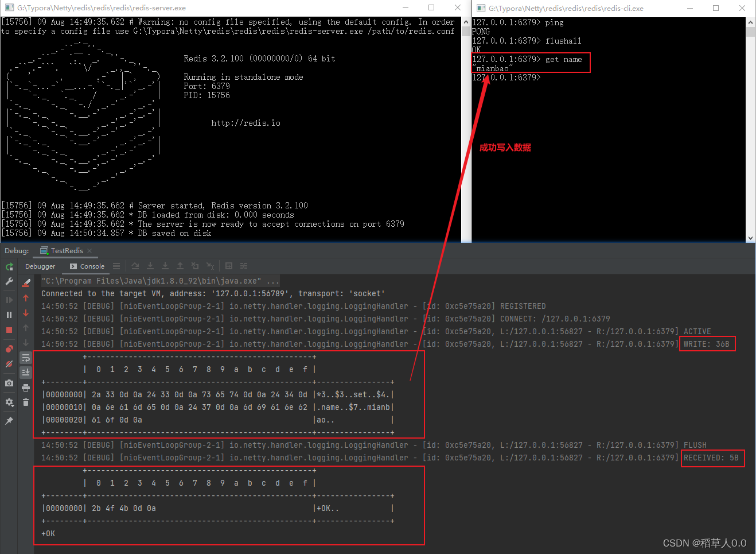Toggle soft-wrap in the console
The width and height of the screenshot is (756, 554).
coord(26,358)
